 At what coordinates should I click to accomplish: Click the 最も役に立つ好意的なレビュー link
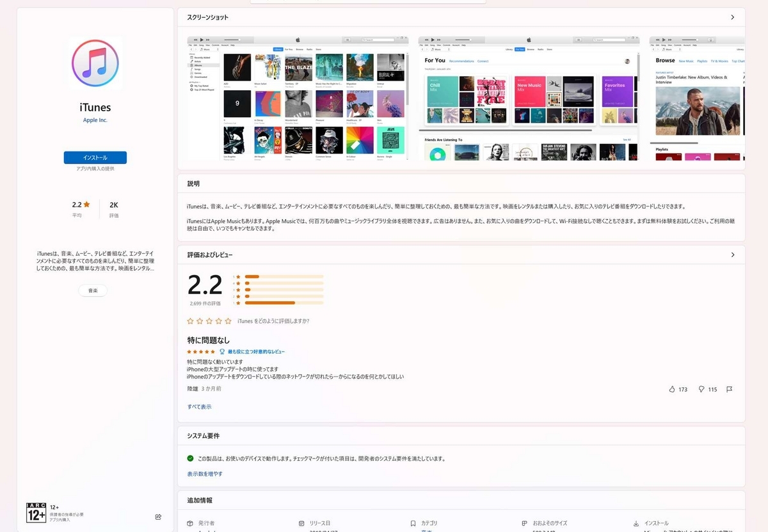coord(256,352)
